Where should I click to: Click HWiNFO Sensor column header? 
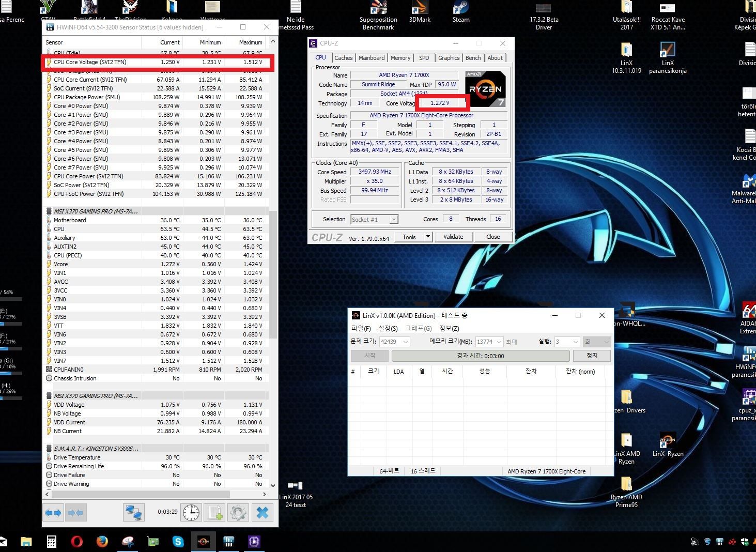click(x=91, y=42)
